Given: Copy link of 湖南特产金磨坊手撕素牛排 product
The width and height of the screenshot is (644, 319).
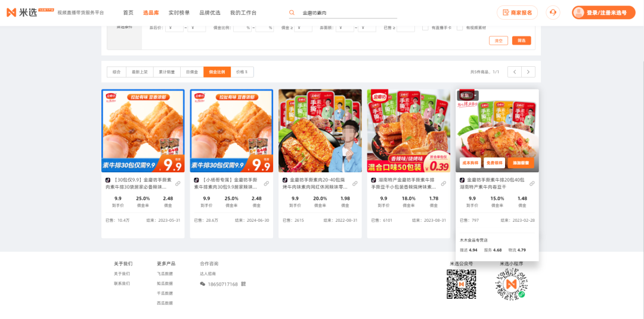Looking at the screenshot, I should (x=444, y=184).
